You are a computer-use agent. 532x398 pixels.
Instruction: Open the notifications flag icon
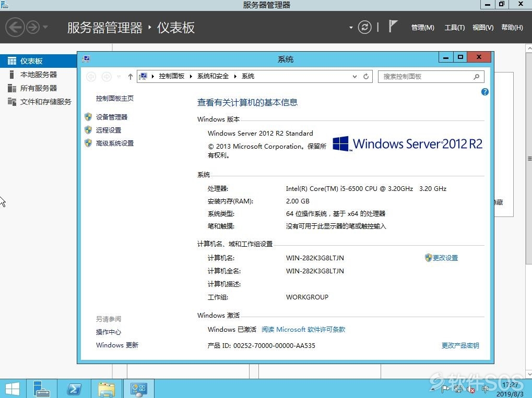393,27
